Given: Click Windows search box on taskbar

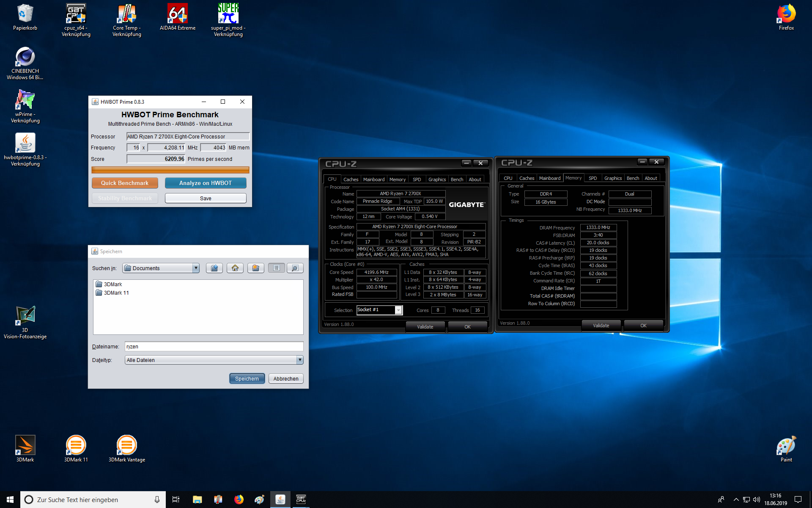Looking at the screenshot, I should (93, 500).
